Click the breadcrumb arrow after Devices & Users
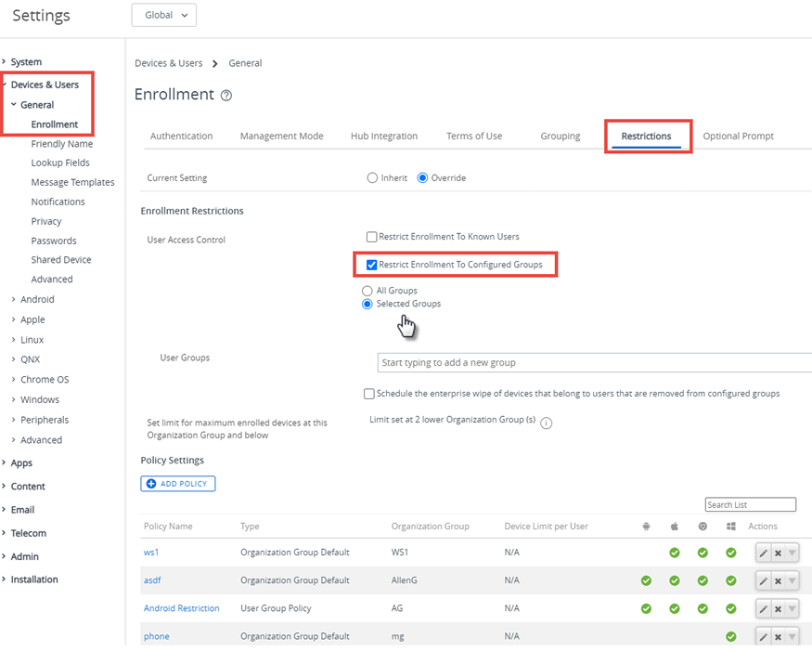 pyautogui.click(x=215, y=64)
